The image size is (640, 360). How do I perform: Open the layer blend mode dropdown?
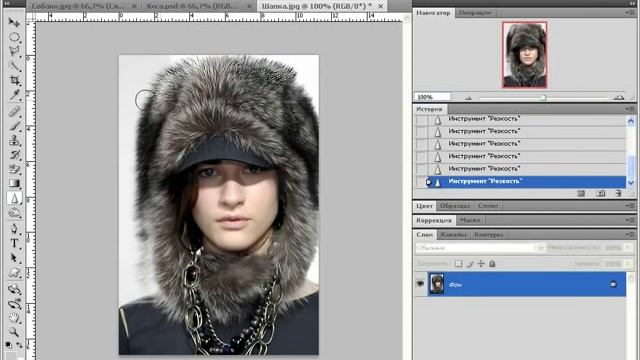tap(480, 248)
